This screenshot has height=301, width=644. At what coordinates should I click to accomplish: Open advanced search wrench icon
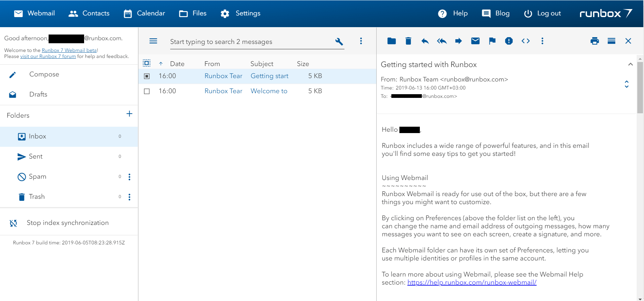pos(339,42)
